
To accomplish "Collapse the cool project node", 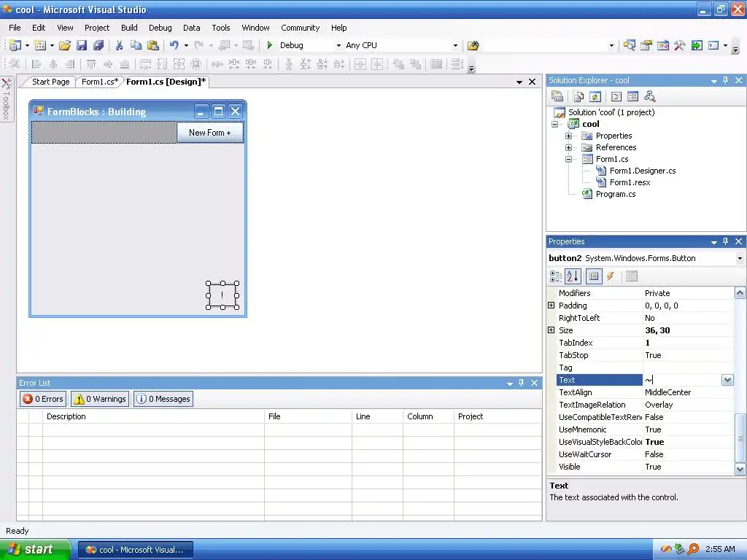I will (554, 124).
